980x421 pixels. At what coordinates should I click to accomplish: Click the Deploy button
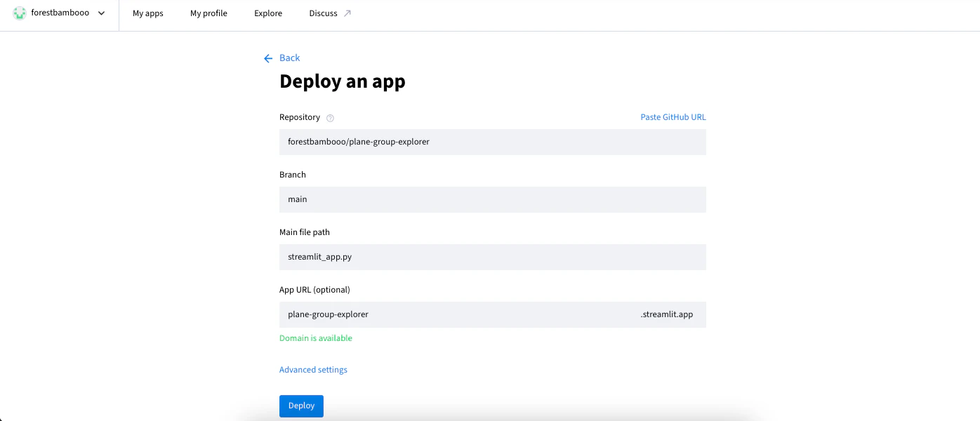(x=301, y=406)
